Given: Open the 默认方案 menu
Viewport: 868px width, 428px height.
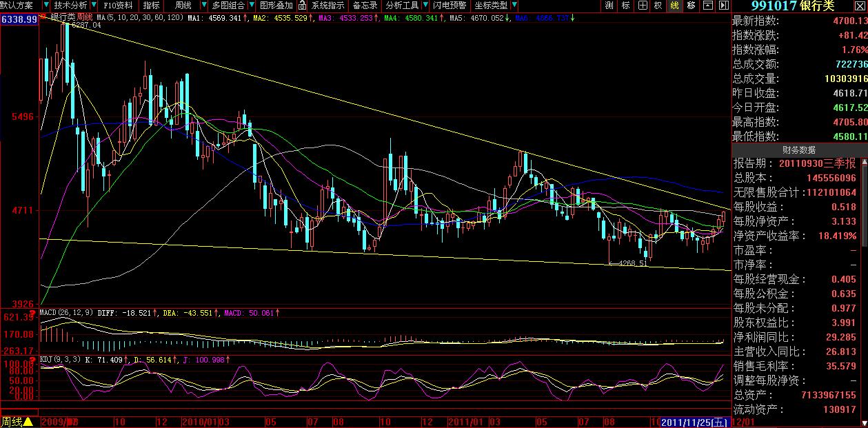Looking at the screenshot, I should pyautogui.click(x=17, y=6).
